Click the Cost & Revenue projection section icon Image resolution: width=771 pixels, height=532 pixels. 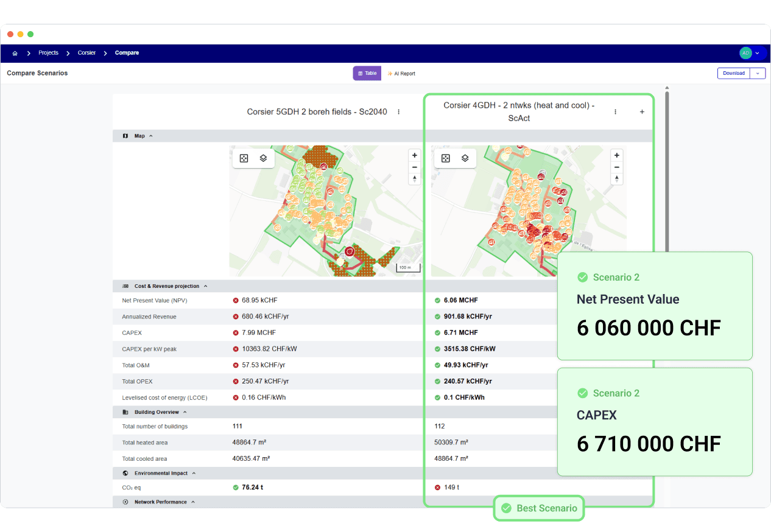click(125, 286)
